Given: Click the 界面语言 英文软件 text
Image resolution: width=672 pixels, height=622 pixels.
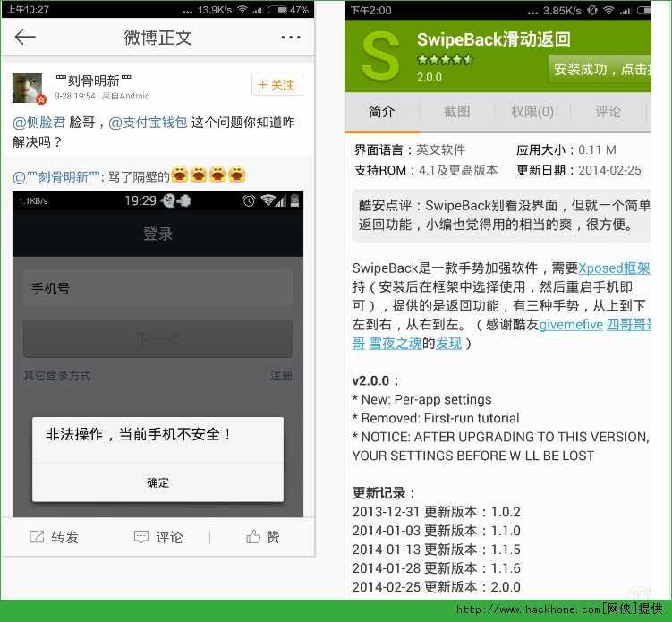Looking at the screenshot, I should coord(410,149).
